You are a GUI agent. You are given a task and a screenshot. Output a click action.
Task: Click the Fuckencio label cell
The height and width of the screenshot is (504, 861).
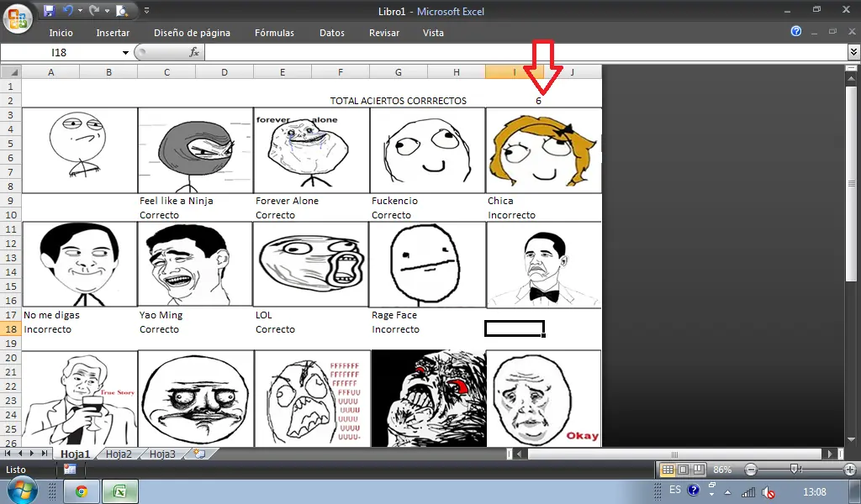click(394, 201)
